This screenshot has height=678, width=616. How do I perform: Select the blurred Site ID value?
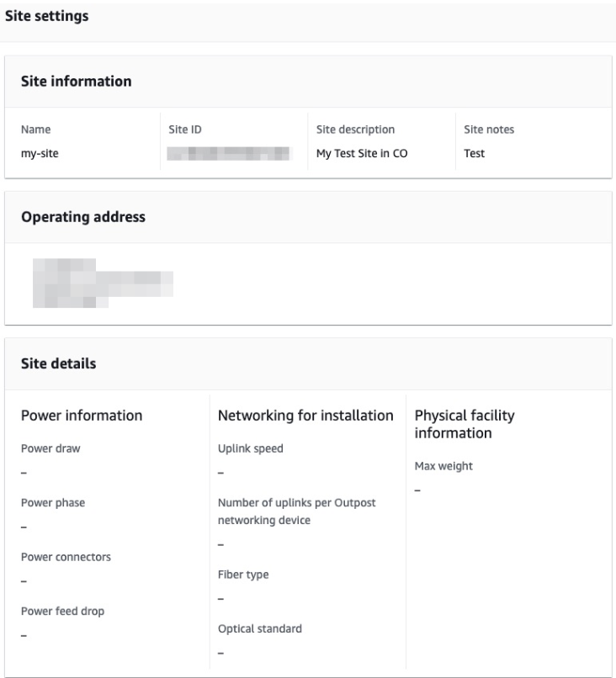[228, 153]
